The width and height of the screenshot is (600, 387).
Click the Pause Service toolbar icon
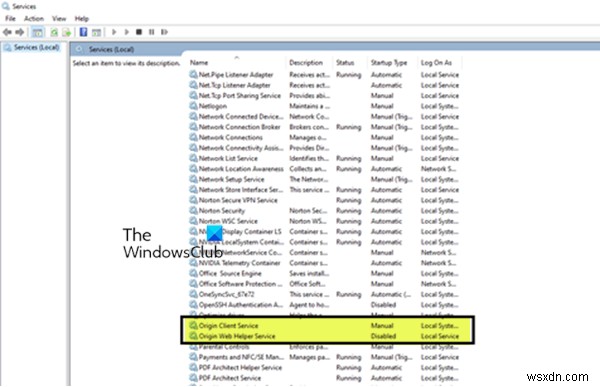point(152,32)
